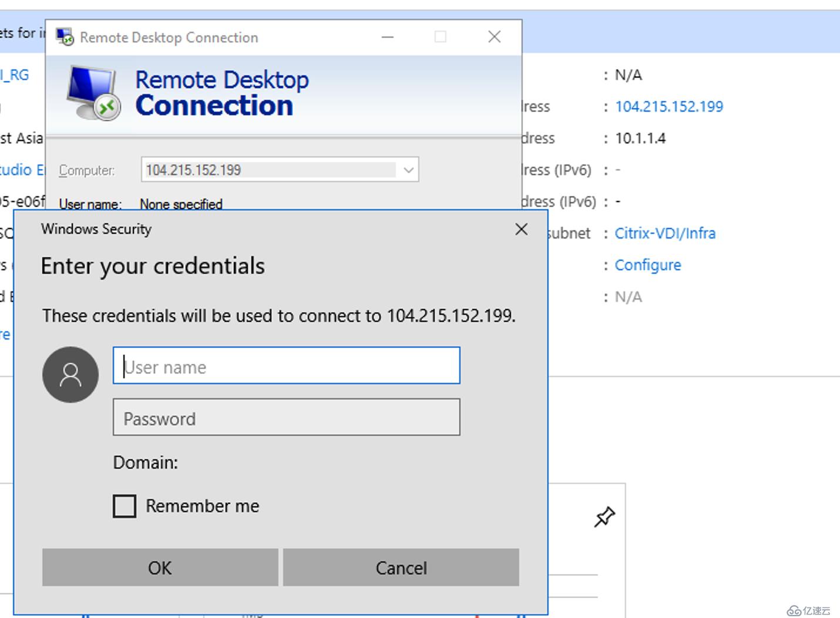Focus the Password field
The width and height of the screenshot is (840, 618).
coord(286,417)
